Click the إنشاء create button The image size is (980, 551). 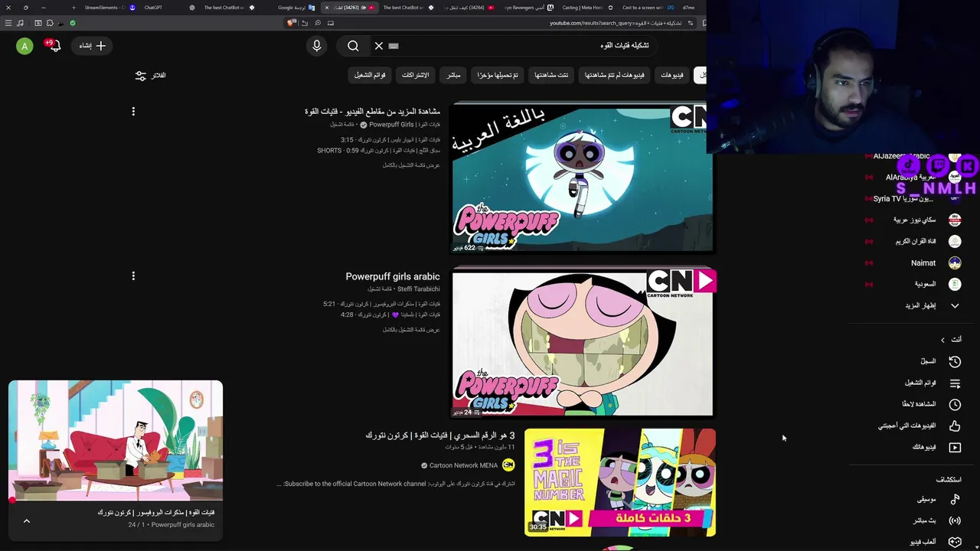click(x=93, y=46)
